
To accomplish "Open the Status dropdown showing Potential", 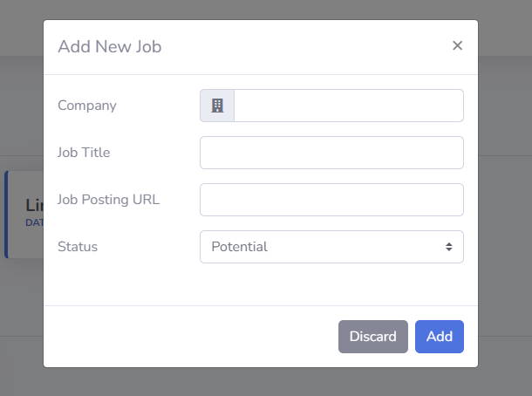I will pyautogui.click(x=331, y=247).
